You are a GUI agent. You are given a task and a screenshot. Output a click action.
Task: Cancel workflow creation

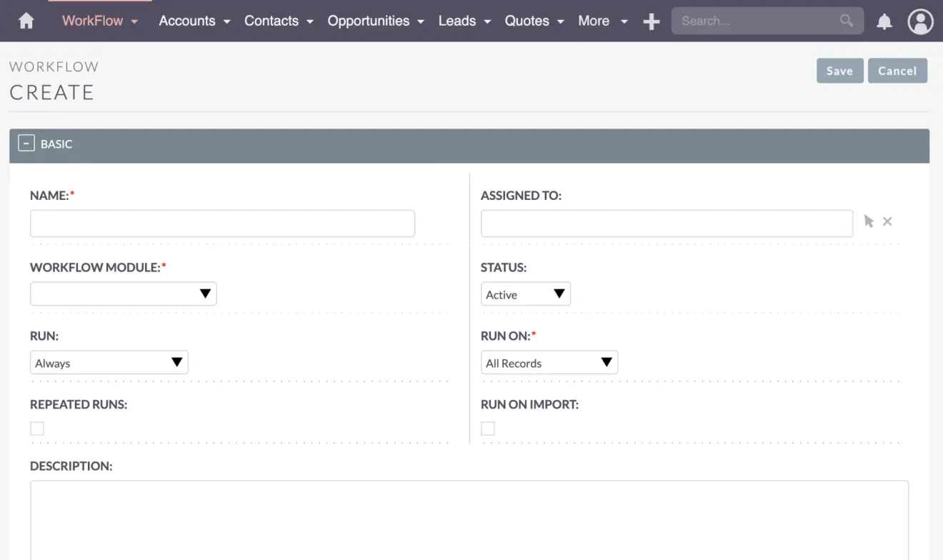pos(897,70)
